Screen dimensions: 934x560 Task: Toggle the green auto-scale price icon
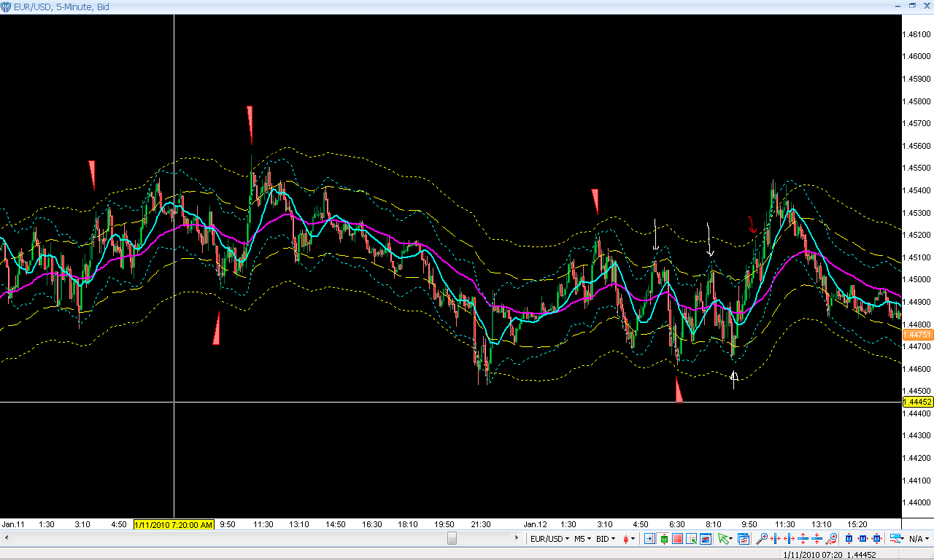(664, 539)
